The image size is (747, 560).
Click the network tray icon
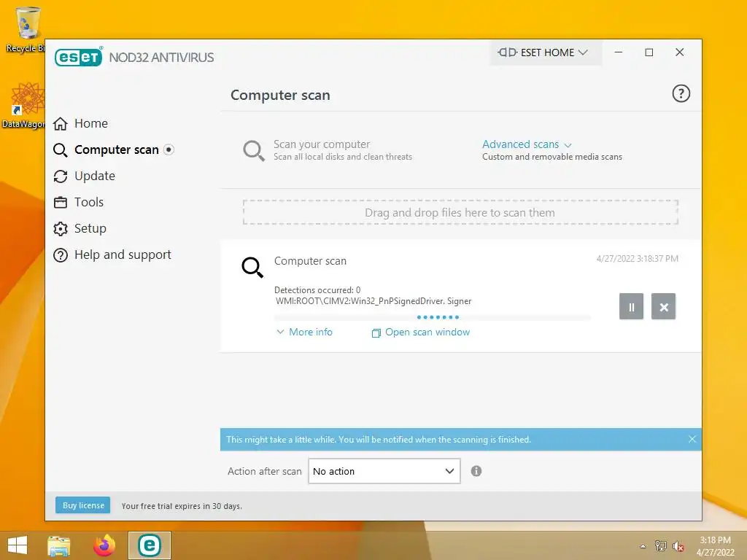click(x=660, y=545)
